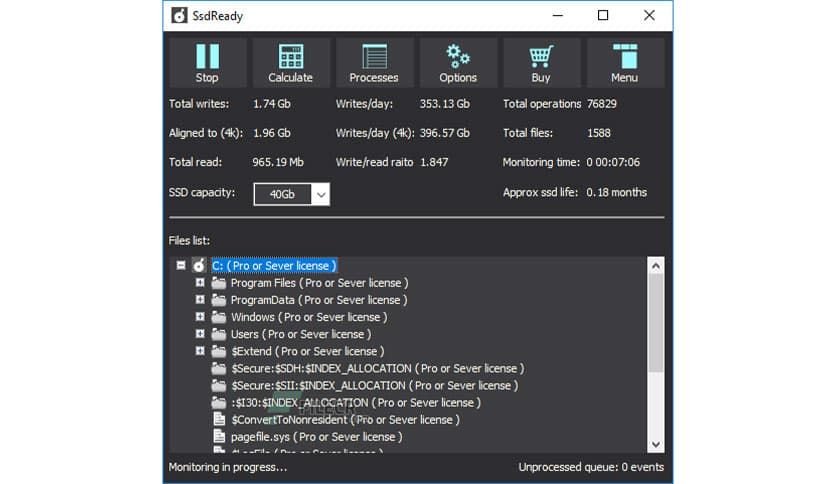
Task: Click the Write/read raito value 1.847
Action: coord(434,162)
